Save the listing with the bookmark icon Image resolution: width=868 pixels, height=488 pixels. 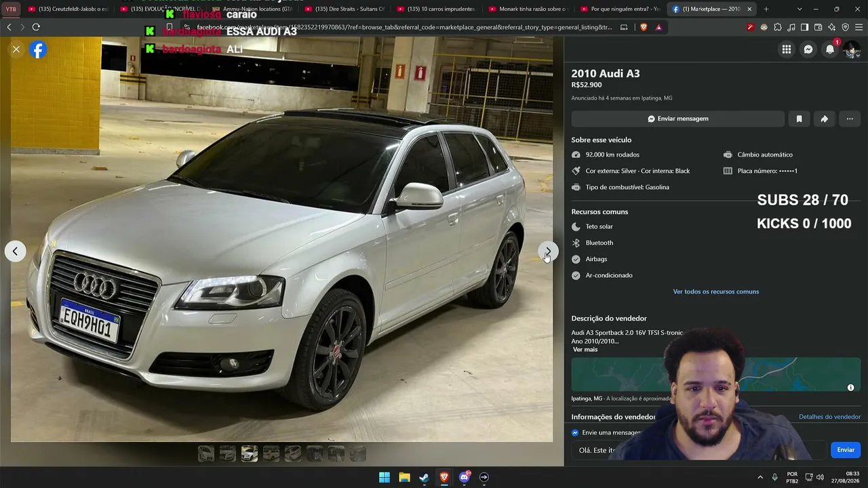pos(799,119)
